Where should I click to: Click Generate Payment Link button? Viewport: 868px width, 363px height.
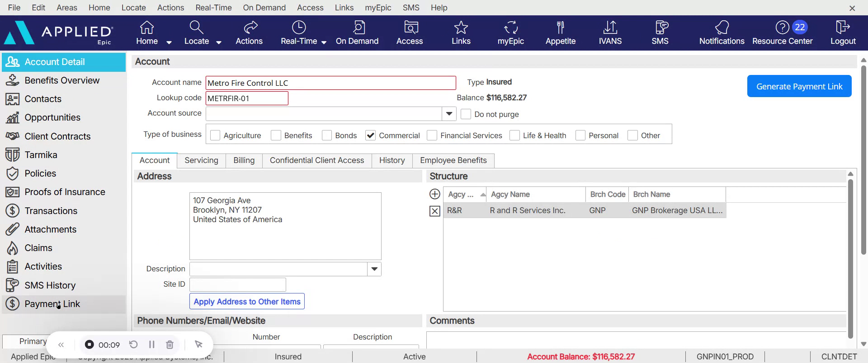[799, 86]
